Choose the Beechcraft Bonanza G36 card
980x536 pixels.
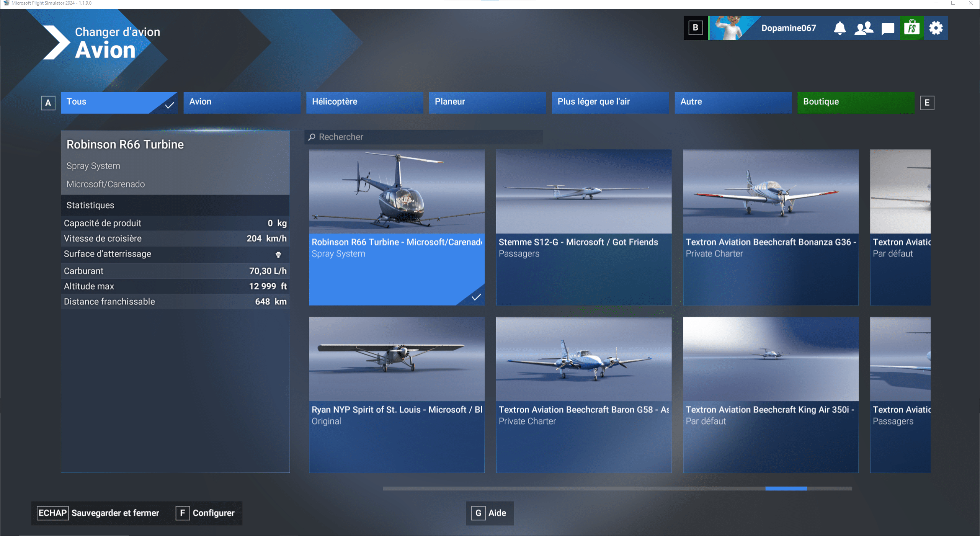pyautogui.click(x=771, y=227)
